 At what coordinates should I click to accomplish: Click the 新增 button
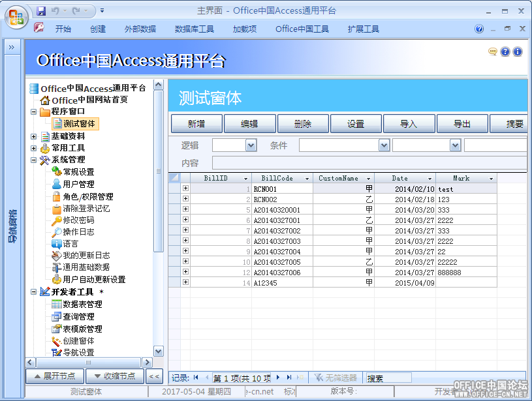196,124
